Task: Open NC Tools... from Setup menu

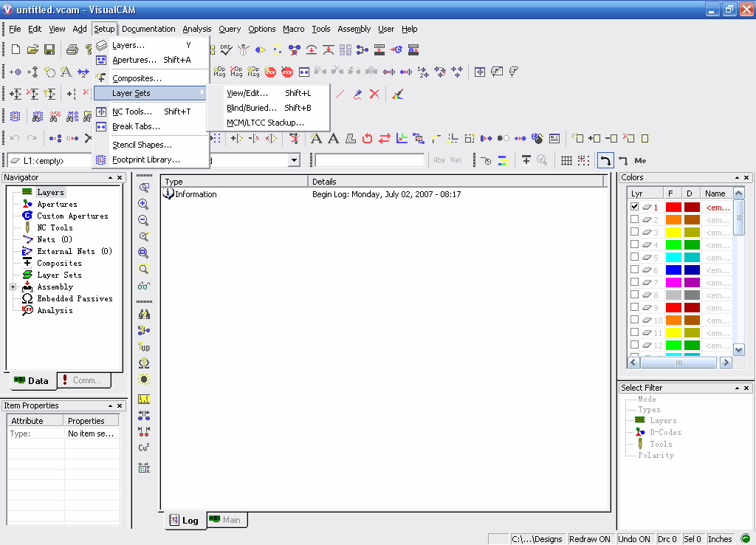Action: [x=151, y=112]
